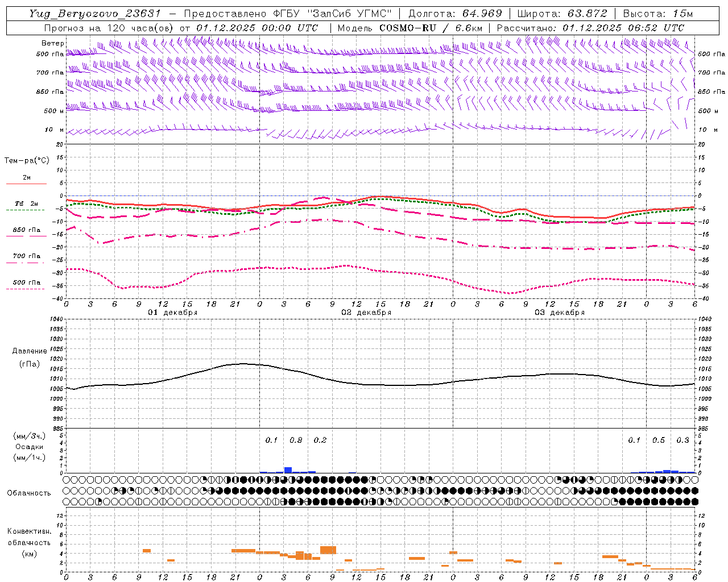Click Рассчитано: 01.12.2025 06:52 UTC timestamp
The width and height of the screenshot is (728, 582).
pos(590,28)
